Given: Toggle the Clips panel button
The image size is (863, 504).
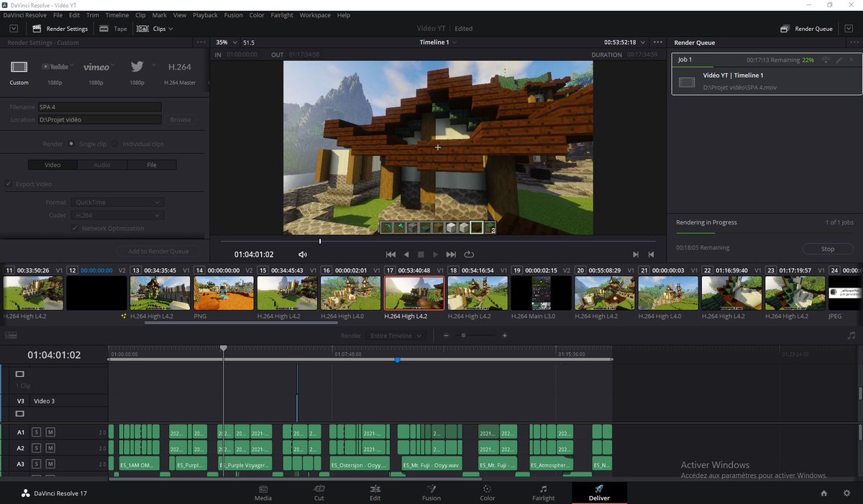Looking at the screenshot, I should click(x=152, y=29).
